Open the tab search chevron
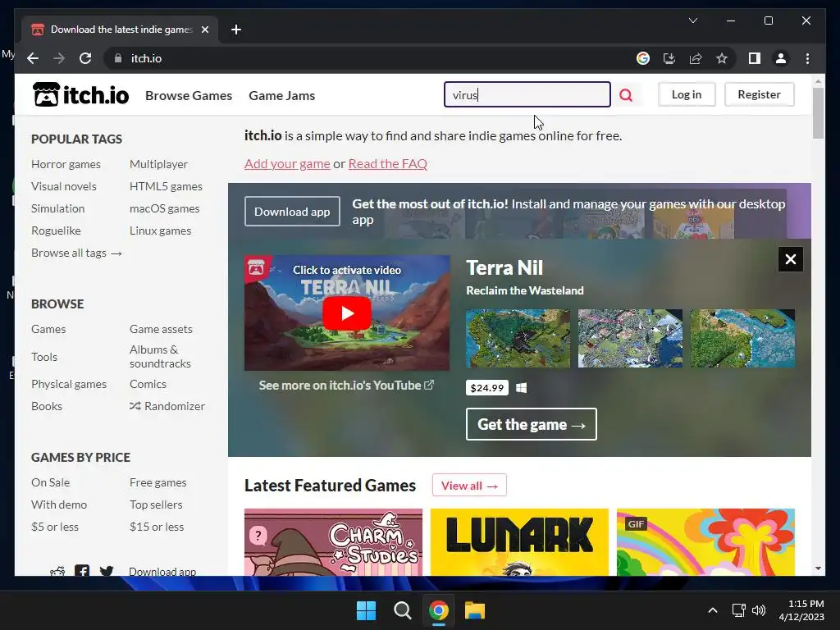This screenshot has height=630, width=840. pyautogui.click(x=692, y=21)
